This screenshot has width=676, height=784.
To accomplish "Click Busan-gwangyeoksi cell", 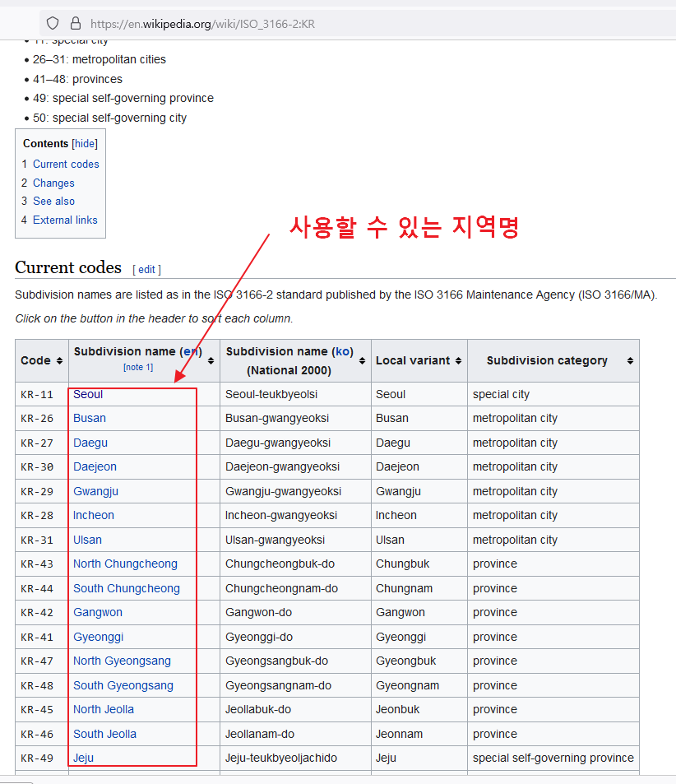I will coord(295,419).
